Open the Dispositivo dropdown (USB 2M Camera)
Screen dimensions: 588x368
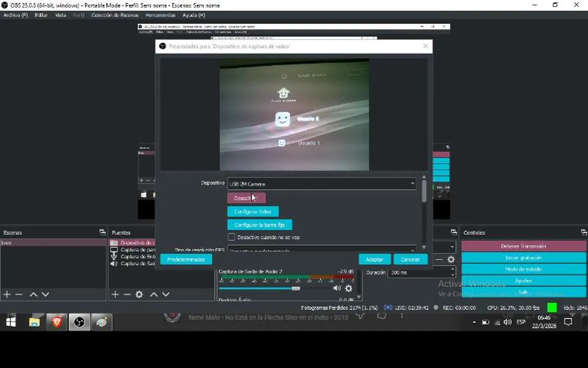(322, 183)
